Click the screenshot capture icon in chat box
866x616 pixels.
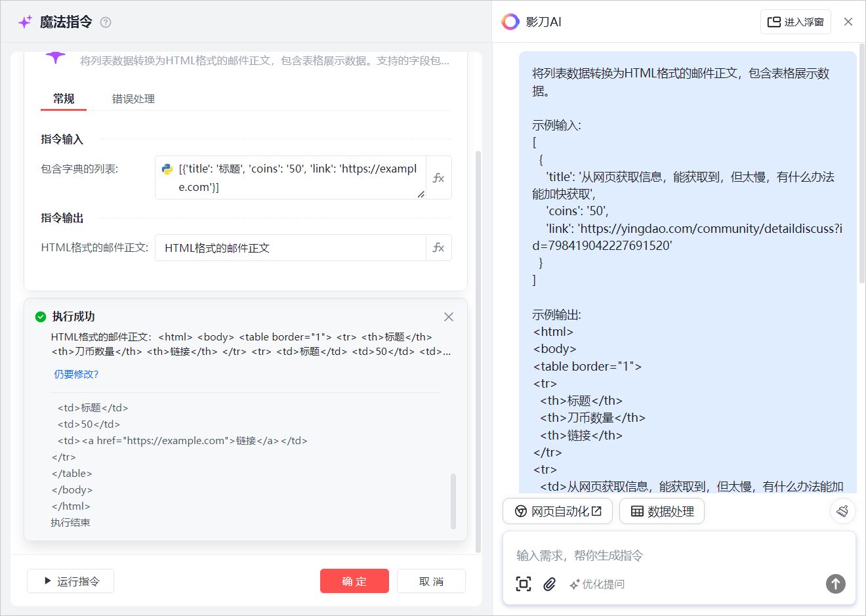pos(523,584)
